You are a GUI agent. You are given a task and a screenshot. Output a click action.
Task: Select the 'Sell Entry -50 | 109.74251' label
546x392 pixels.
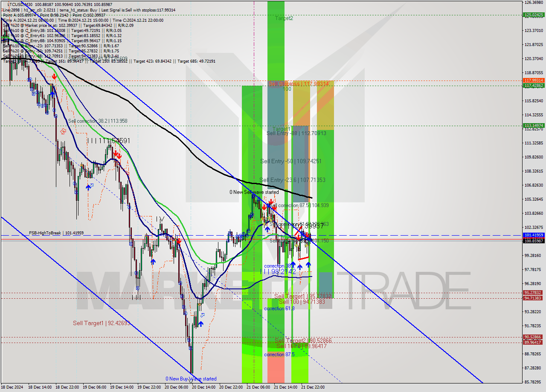point(291,161)
